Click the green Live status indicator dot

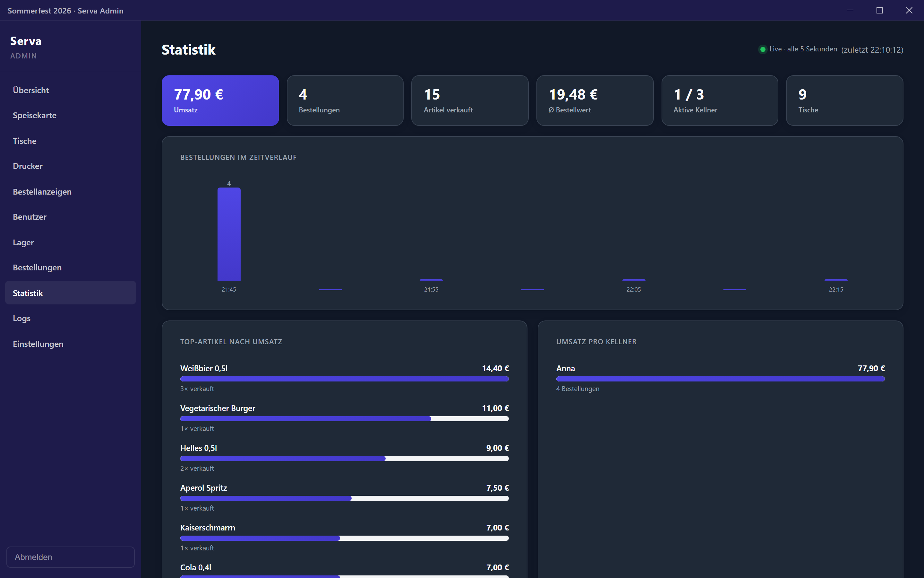point(763,49)
